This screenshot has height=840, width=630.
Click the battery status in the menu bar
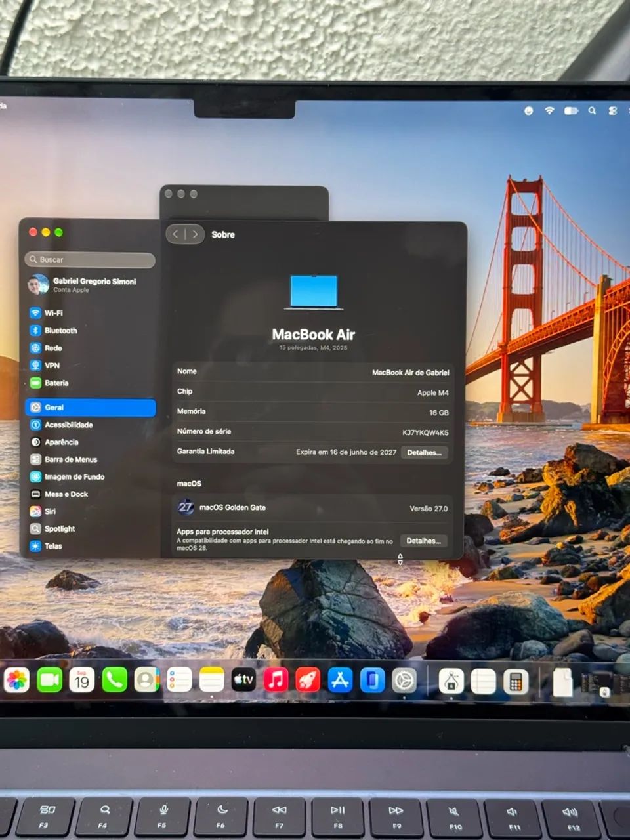click(571, 111)
